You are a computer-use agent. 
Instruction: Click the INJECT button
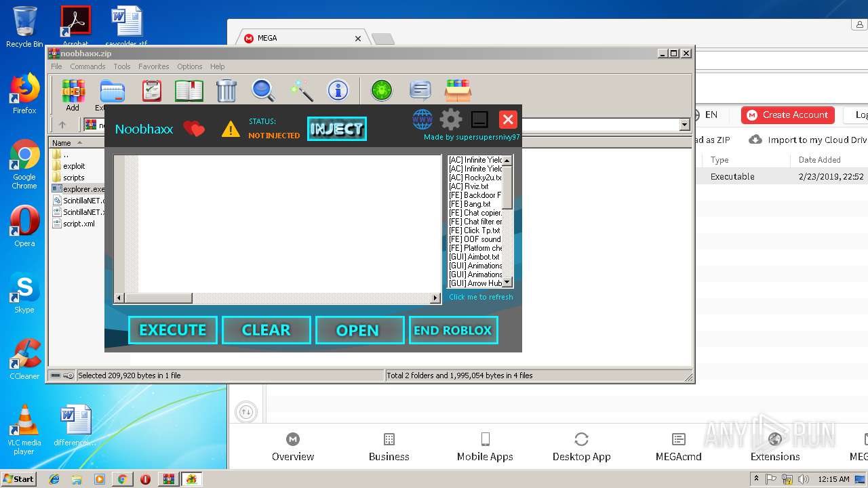point(337,129)
